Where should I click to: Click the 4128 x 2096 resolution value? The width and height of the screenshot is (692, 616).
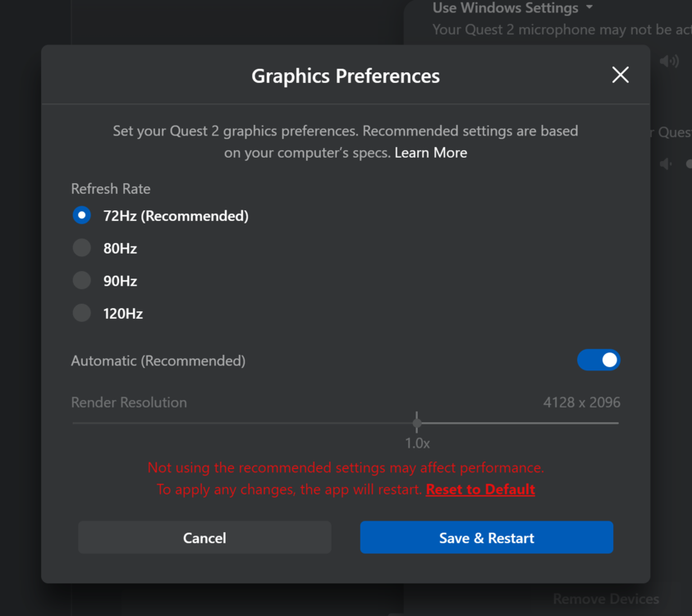pyautogui.click(x=581, y=402)
